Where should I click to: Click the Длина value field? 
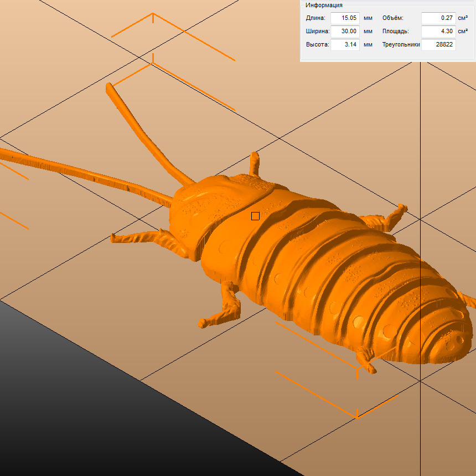[x=345, y=18]
